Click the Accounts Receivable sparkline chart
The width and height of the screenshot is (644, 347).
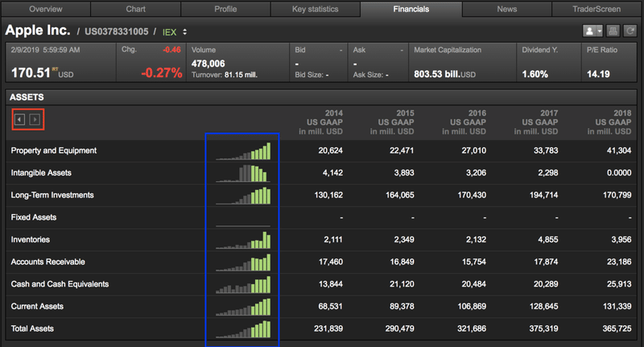tap(243, 262)
